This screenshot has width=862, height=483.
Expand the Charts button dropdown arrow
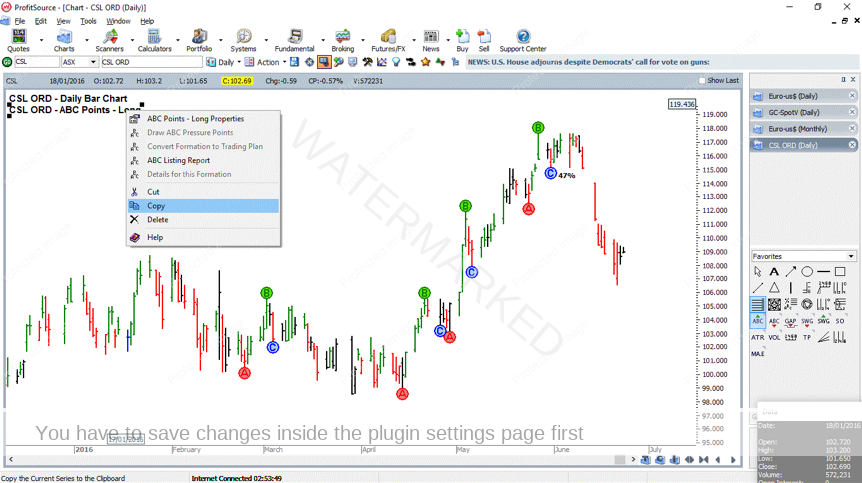[x=86, y=40]
